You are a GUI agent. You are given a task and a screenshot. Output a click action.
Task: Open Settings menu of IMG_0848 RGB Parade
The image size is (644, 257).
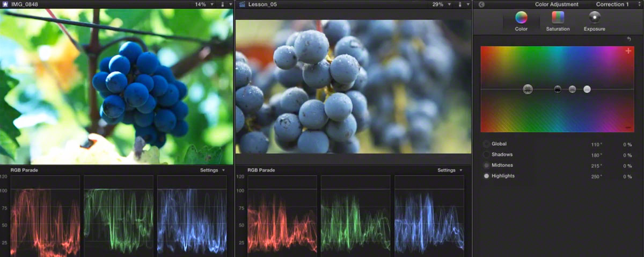(213, 170)
